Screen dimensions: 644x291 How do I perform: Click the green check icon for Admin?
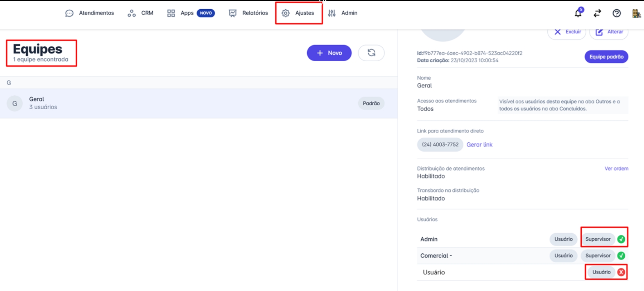[x=621, y=239]
